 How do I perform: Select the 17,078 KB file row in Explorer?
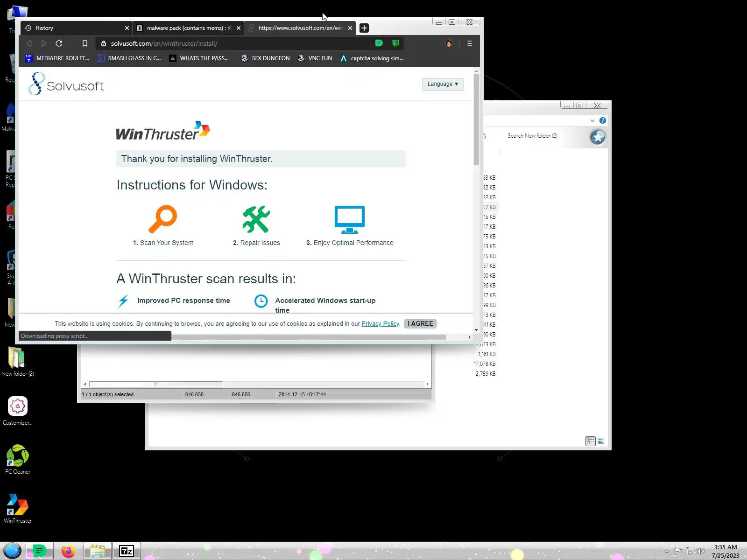click(485, 364)
